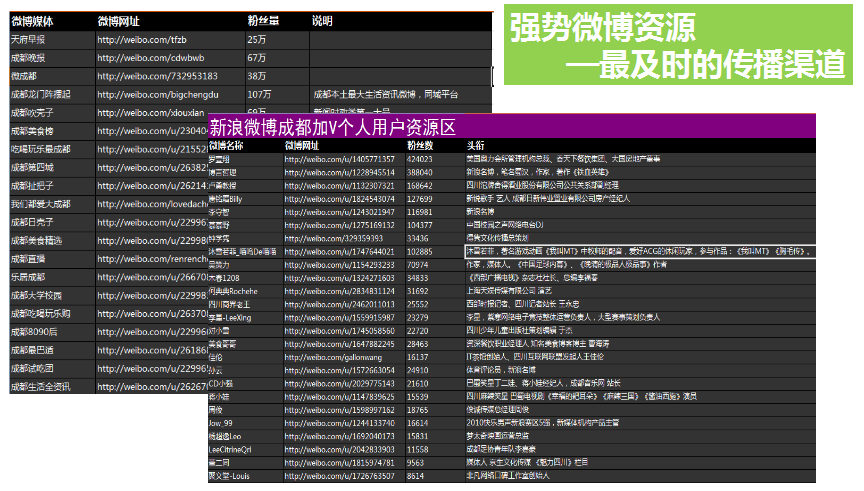This screenshot has height=491, width=864.
Task: Click the 成都最巴适 cell
Action: (52, 350)
